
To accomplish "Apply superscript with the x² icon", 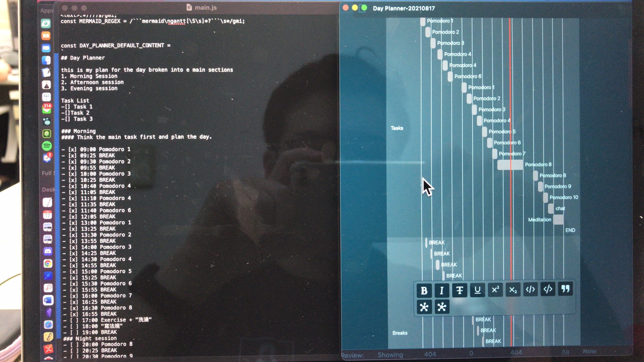I will click(x=495, y=289).
